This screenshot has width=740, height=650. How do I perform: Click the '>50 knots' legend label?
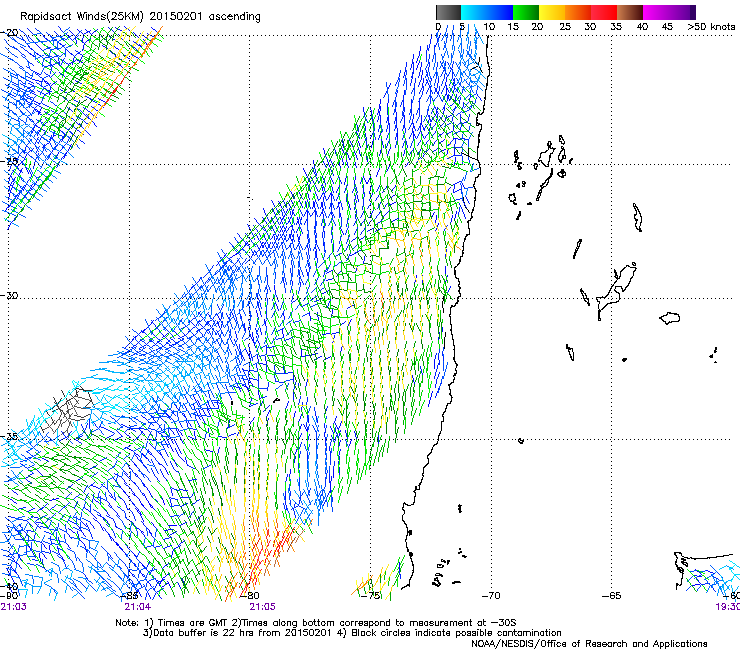point(711,27)
